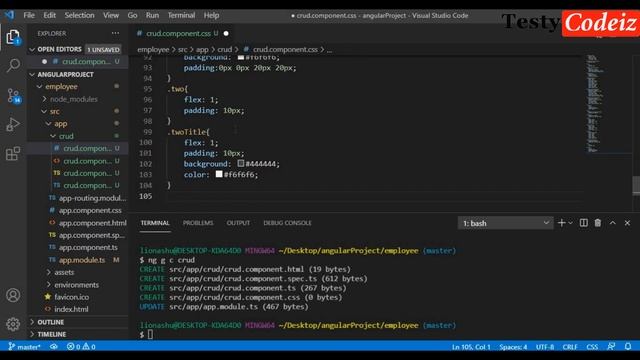The height and width of the screenshot is (360, 640).
Task: Click the VS Code logo icon
Action: coord(9,15)
